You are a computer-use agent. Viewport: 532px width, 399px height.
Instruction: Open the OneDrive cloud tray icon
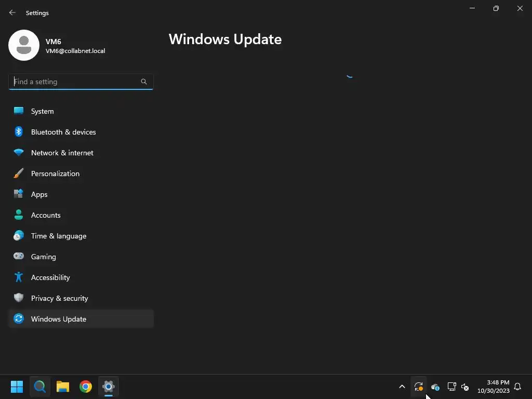click(435, 387)
